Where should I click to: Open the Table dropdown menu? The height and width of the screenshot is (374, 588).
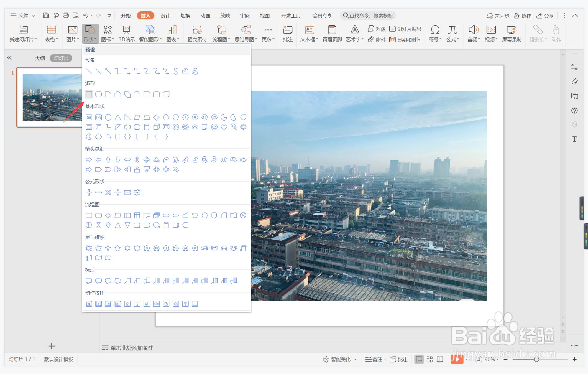(x=51, y=34)
